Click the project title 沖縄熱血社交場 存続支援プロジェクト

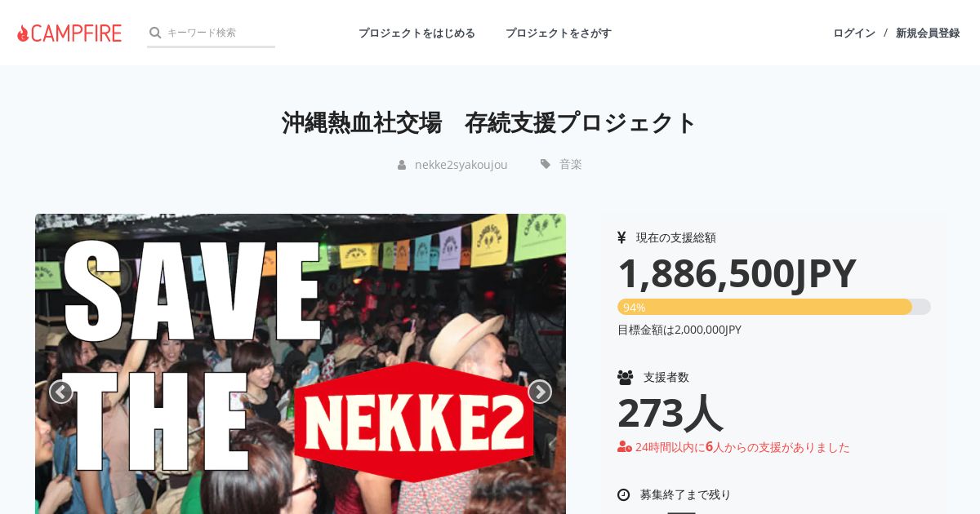pyautogui.click(x=490, y=122)
